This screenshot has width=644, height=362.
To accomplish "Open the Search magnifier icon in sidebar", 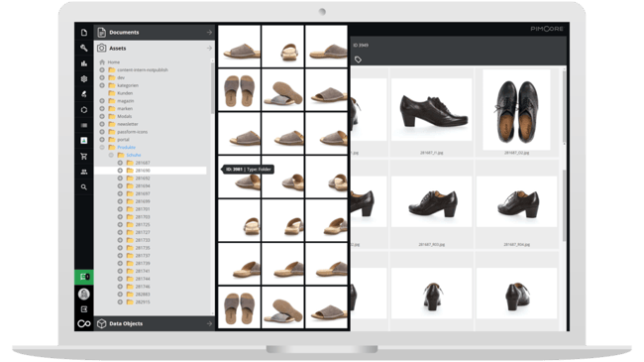I will tap(84, 187).
